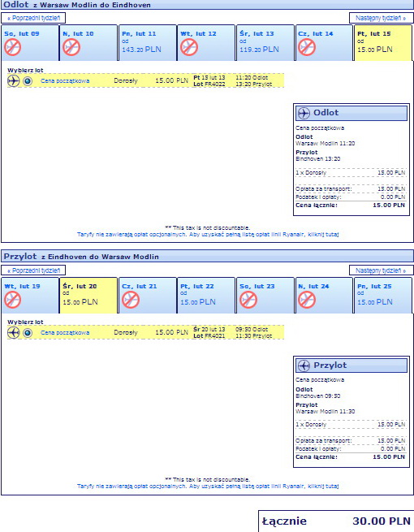This screenshot has height=532, width=414.
Task: Select the radio button for flight FR4022
Action: [x=28, y=81]
